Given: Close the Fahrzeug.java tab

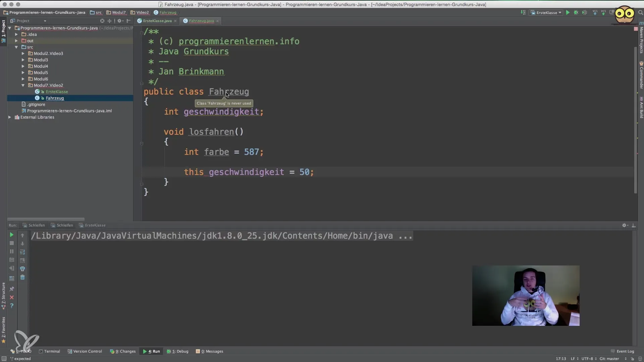Looking at the screenshot, I should coord(217,21).
